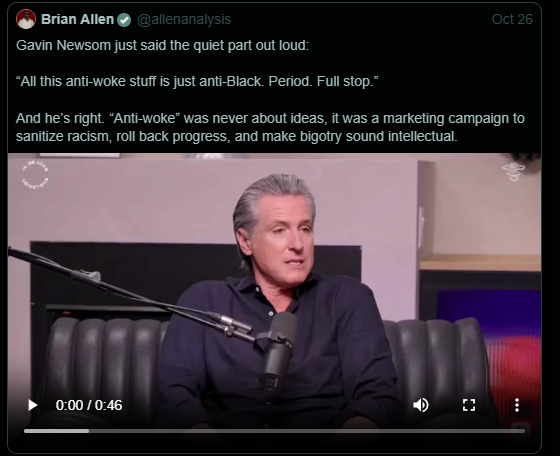Screen dimensions: 560x456
Task: Click the "And he's right" paragraph text
Action: pos(270,127)
